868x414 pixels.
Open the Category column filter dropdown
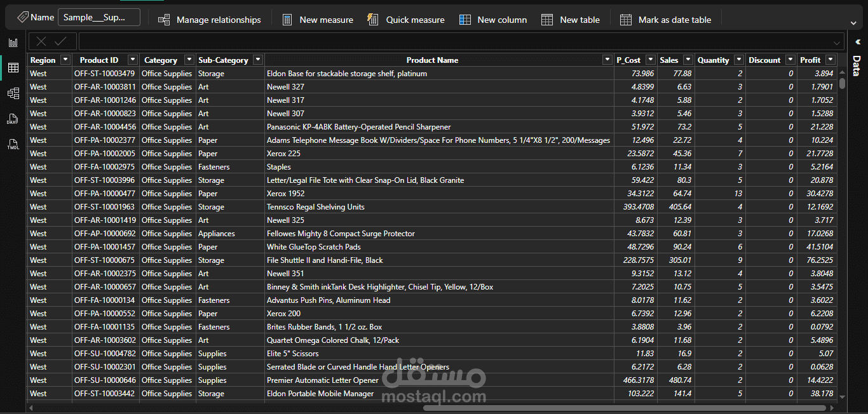click(x=189, y=60)
